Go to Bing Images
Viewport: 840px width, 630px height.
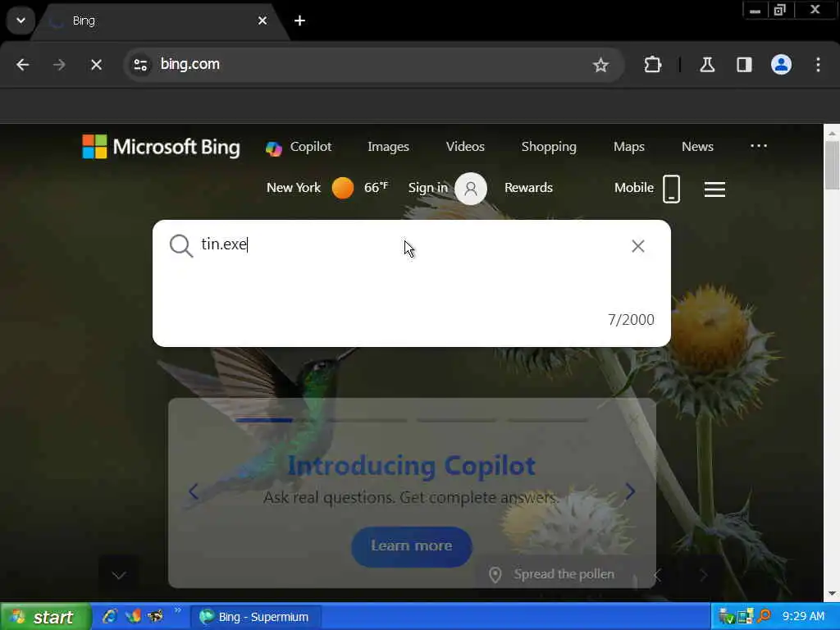[x=388, y=147]
